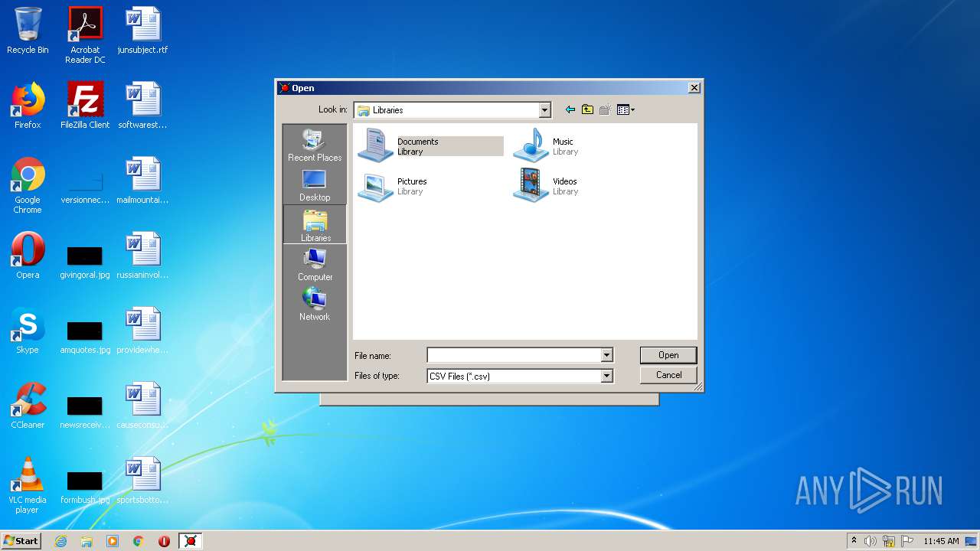The height and width of the screenshot is (551, 980).
Task: Select Desktop in the places bar
Action: click(x=315, y=185)
